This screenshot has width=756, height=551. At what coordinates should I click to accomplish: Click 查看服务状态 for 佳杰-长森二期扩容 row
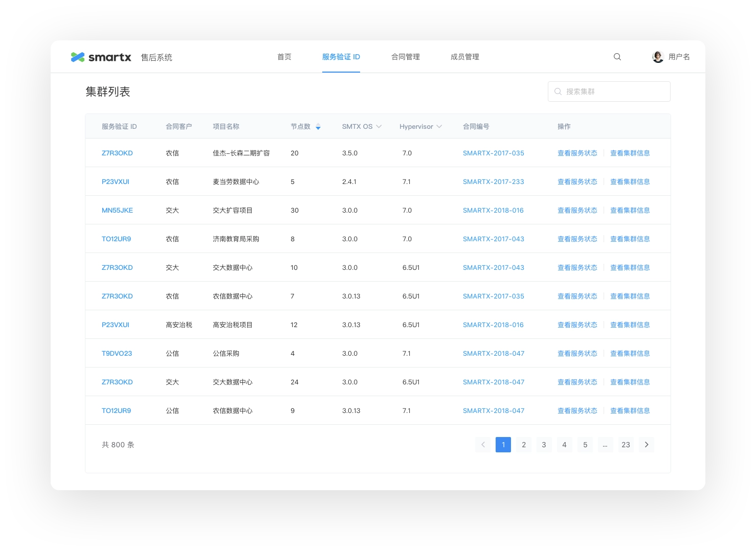pos(577,153)
